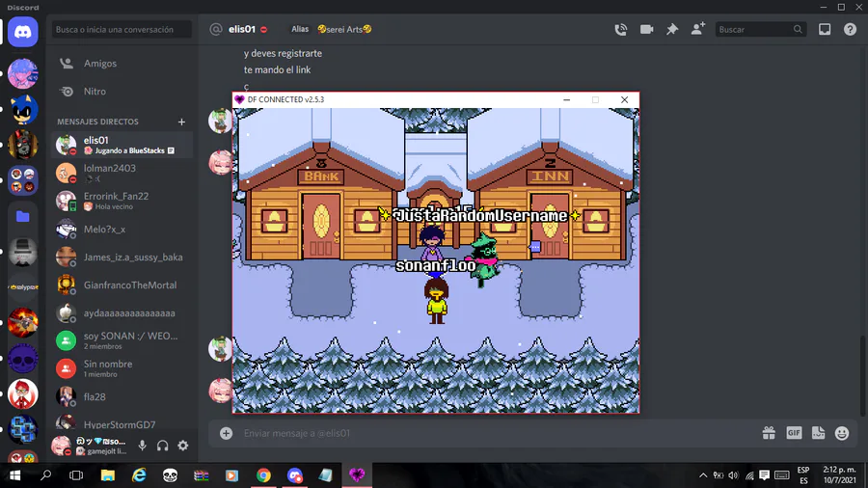Screen dimensions: 868x488
Task: Show hidden system tray icons
Action: coord(703,475)
